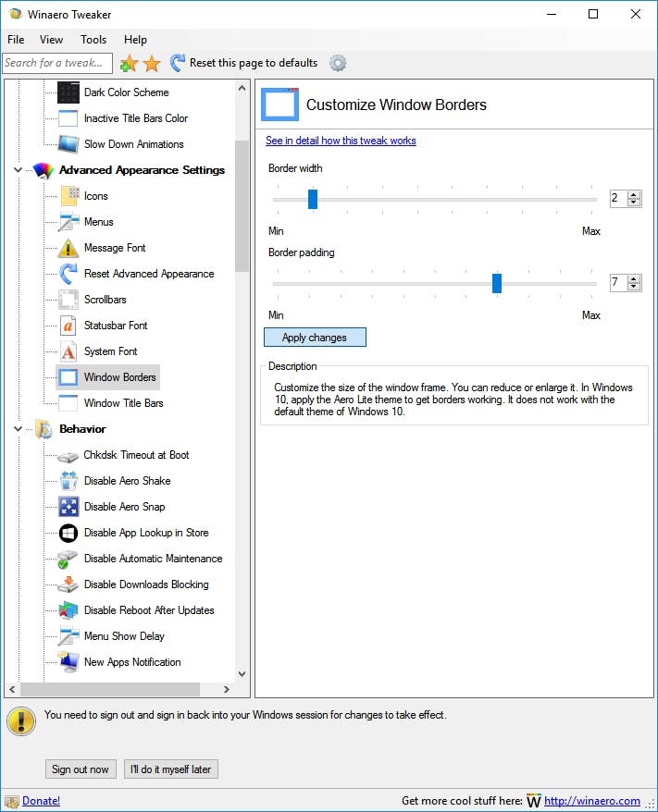Click the Message Font warning icon
This screenshot has width=658, height=812.
pos(68,248)
